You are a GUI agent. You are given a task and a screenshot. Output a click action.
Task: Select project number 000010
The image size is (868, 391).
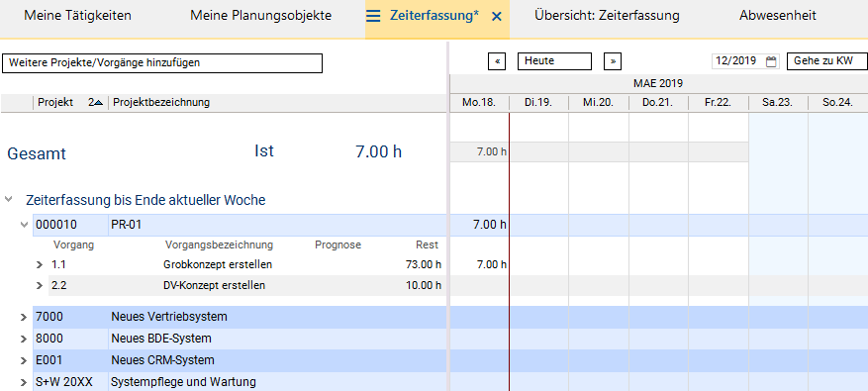click(56, 225)
